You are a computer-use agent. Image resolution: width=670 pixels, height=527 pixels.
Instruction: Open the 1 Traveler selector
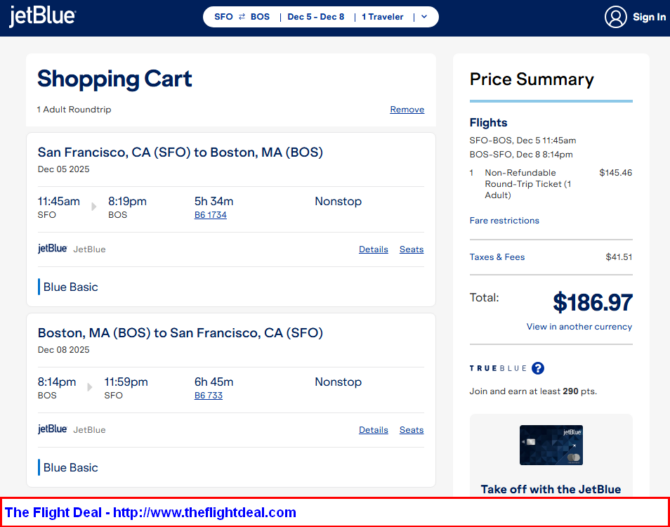click(x=383, y=17)
